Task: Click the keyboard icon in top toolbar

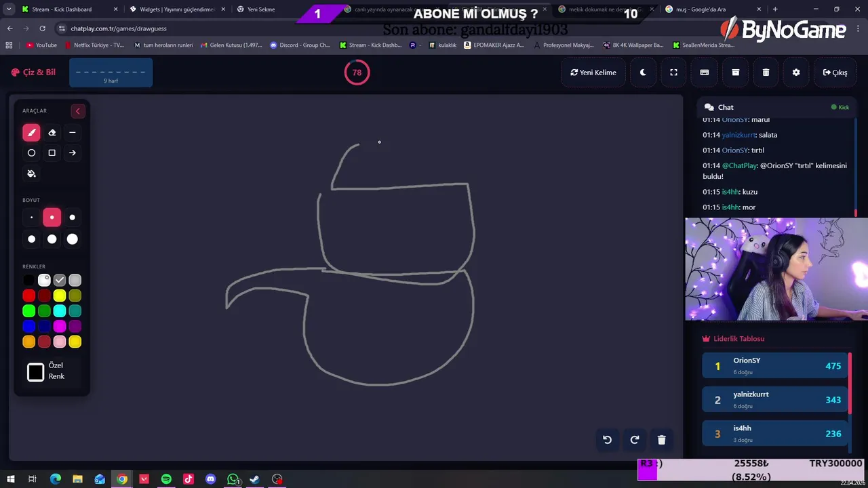Action: pyautogui.click(x=705, y=73)
